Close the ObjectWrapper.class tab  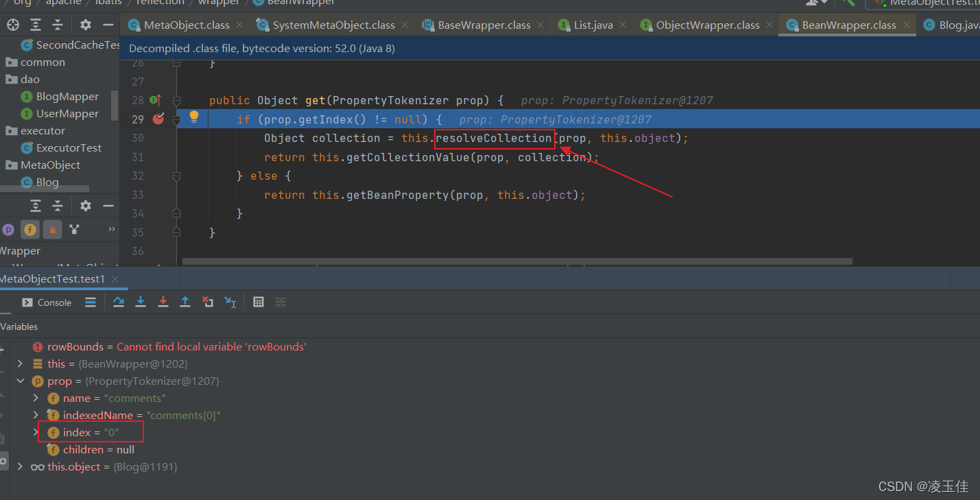point(769,25)
